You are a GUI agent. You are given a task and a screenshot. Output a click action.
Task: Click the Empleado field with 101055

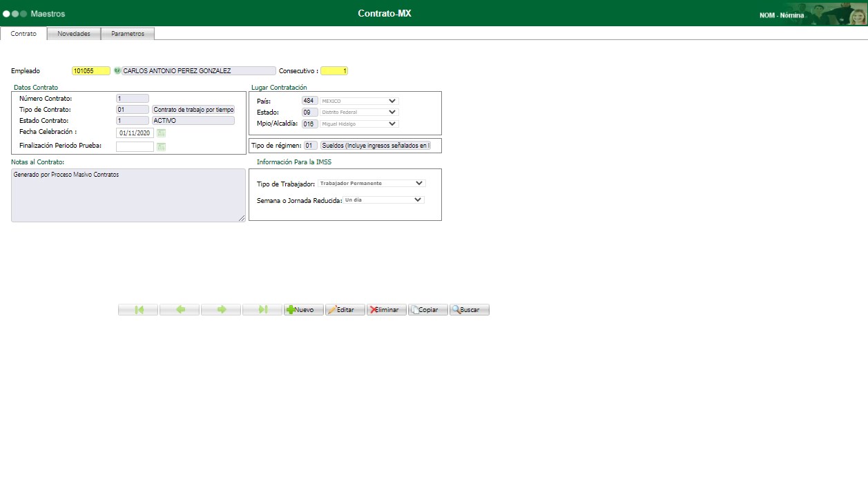click(91, 70)
